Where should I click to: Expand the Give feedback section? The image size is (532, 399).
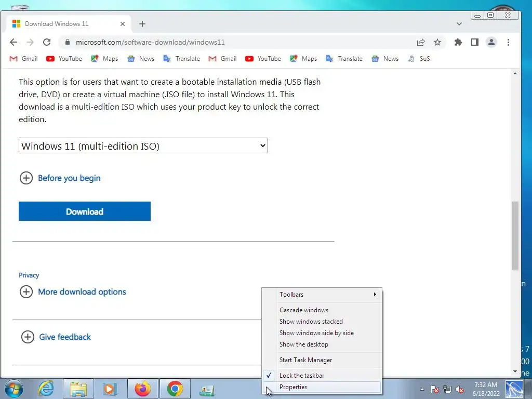[x=56, y=337]
